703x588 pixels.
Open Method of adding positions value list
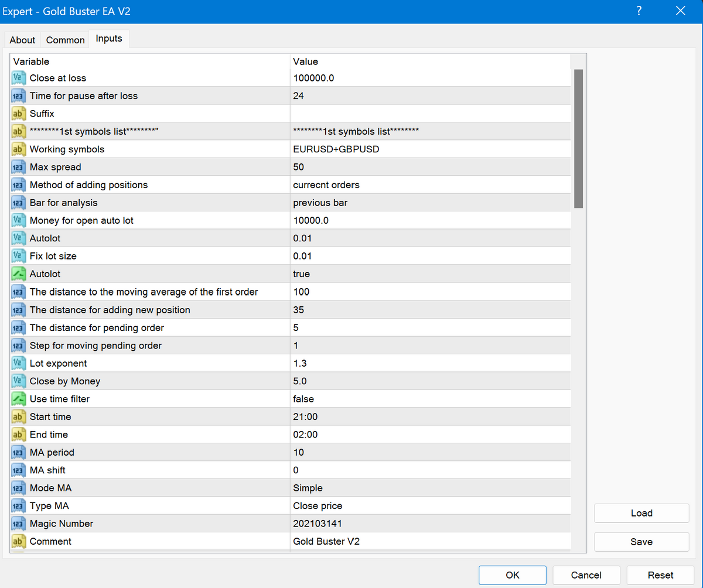(430, 185)
